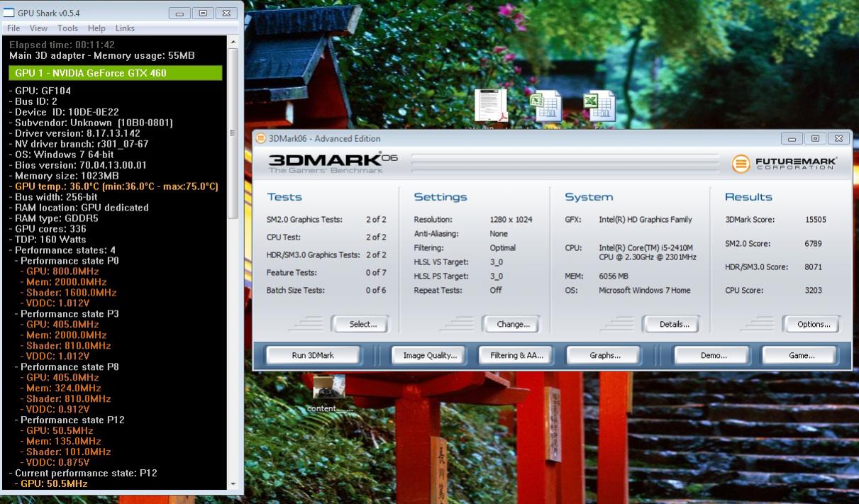Click the 'Memory size: 1023MB' line

pos(64,176)
